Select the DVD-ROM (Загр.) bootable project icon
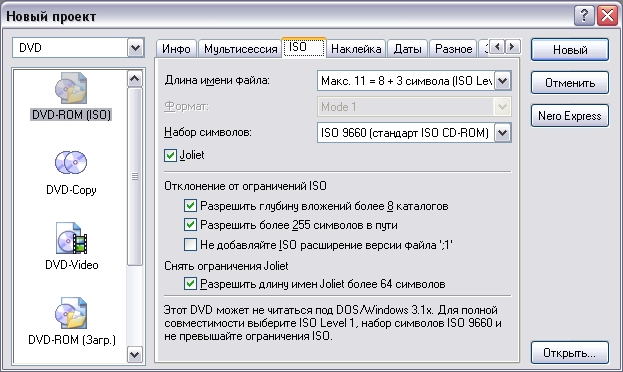The width and height of the screenshot is (623, 372). click(71, 313)
